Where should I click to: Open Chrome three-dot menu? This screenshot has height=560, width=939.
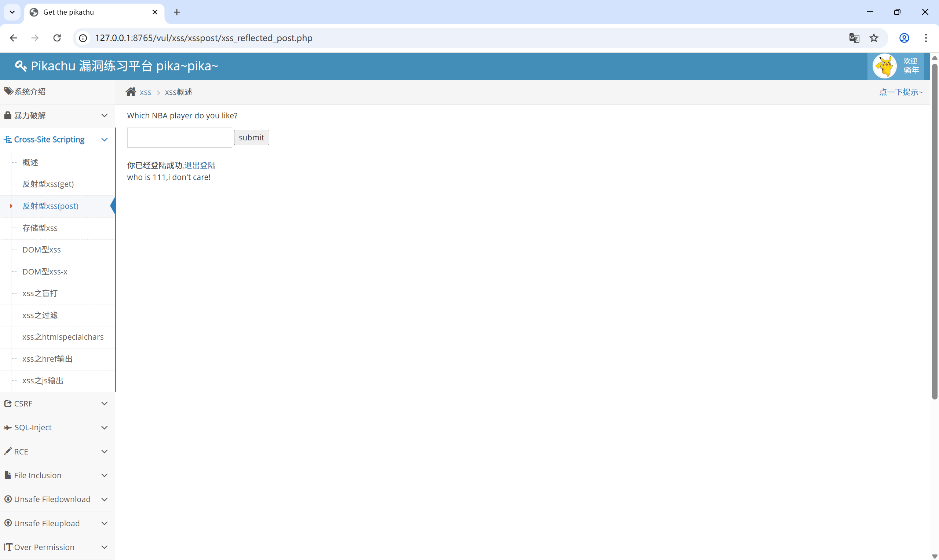[x=925, y=38]
